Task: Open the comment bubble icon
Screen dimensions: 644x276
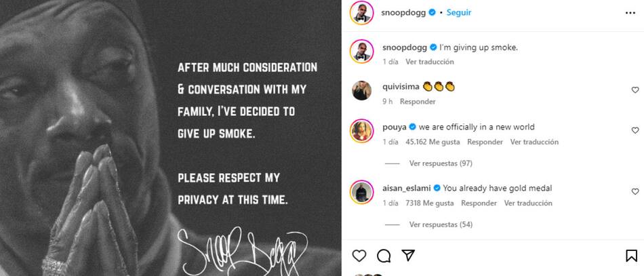Action: click(x=384, y=256)
